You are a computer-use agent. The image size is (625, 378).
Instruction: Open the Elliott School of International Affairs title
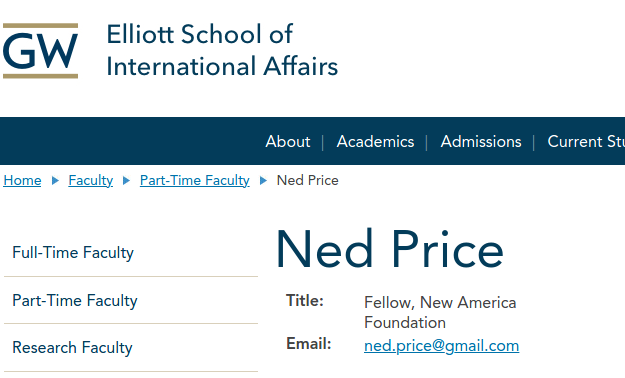coord(222,50)
